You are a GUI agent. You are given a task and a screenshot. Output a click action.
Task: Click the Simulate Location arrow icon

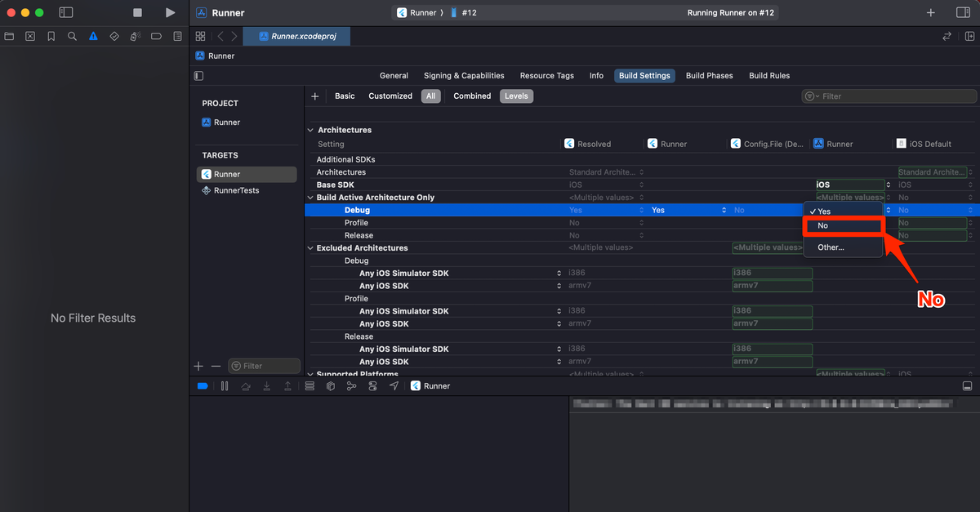[394, 385]
